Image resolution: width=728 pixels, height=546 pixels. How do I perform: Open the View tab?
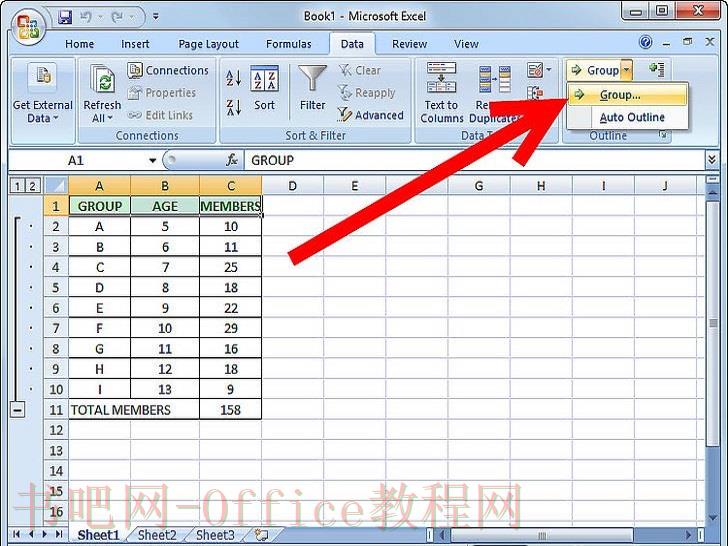point(466,44)
